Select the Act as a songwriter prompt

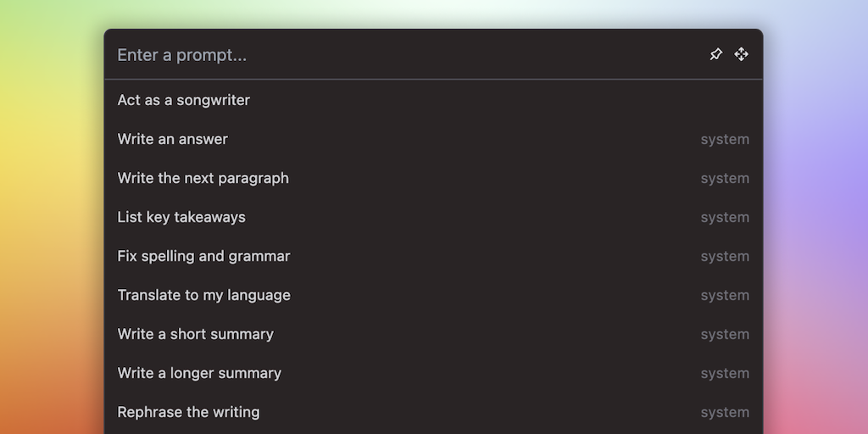(x=184, y=100)
